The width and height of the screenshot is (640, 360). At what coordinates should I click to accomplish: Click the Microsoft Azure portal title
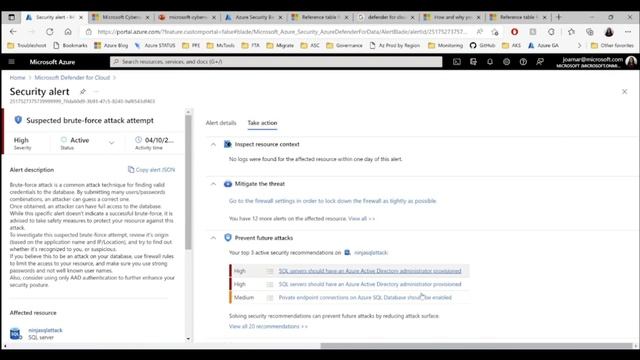(x=52, y=62)
